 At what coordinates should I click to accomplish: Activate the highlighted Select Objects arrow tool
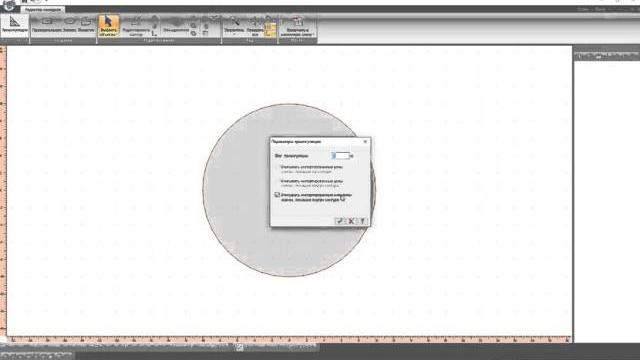[109, 26]
